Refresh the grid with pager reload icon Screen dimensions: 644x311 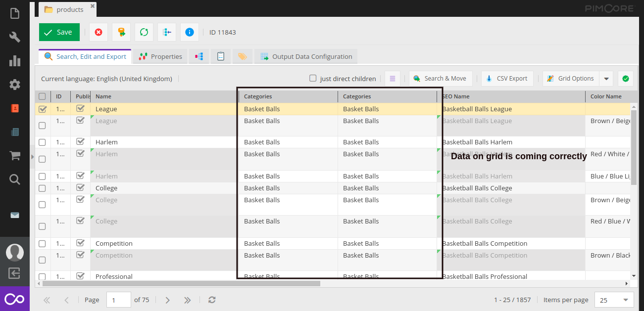click(212, 300)
